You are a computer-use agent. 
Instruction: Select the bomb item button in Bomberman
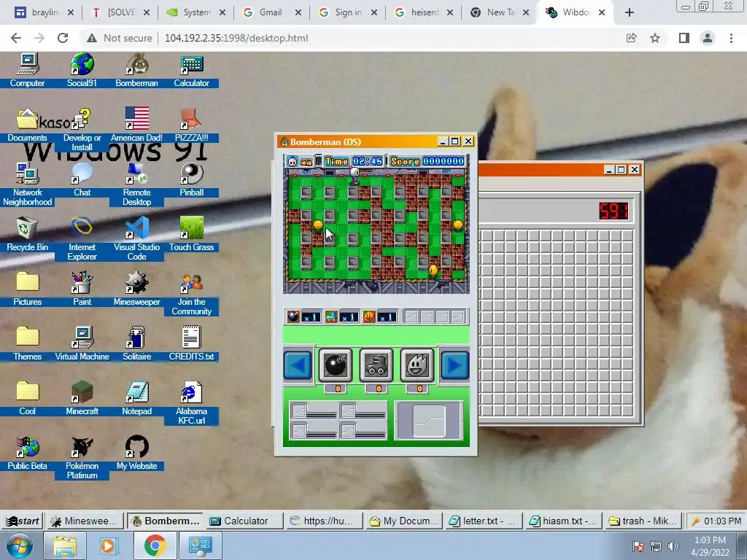point(336,365)
